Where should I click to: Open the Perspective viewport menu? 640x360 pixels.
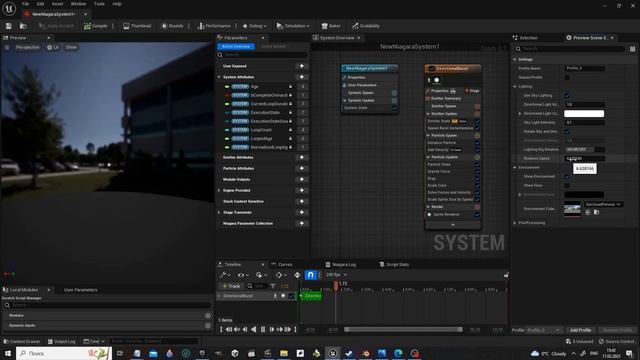(27, 47)
